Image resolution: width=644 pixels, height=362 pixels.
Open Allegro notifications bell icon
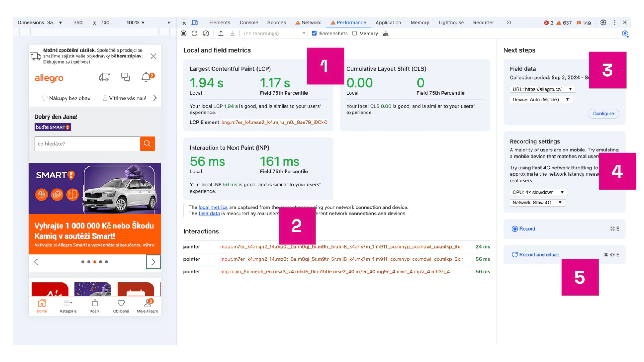(x=146, y=77)
